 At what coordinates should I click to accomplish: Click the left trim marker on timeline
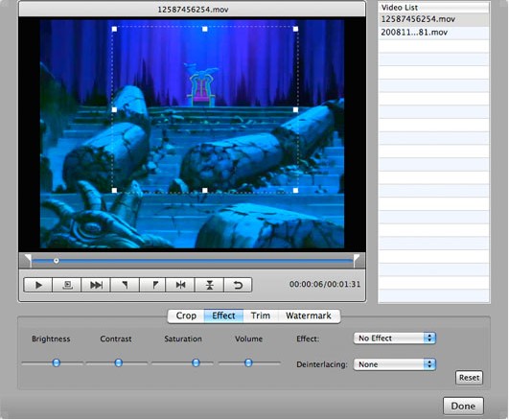click(29, 261)
